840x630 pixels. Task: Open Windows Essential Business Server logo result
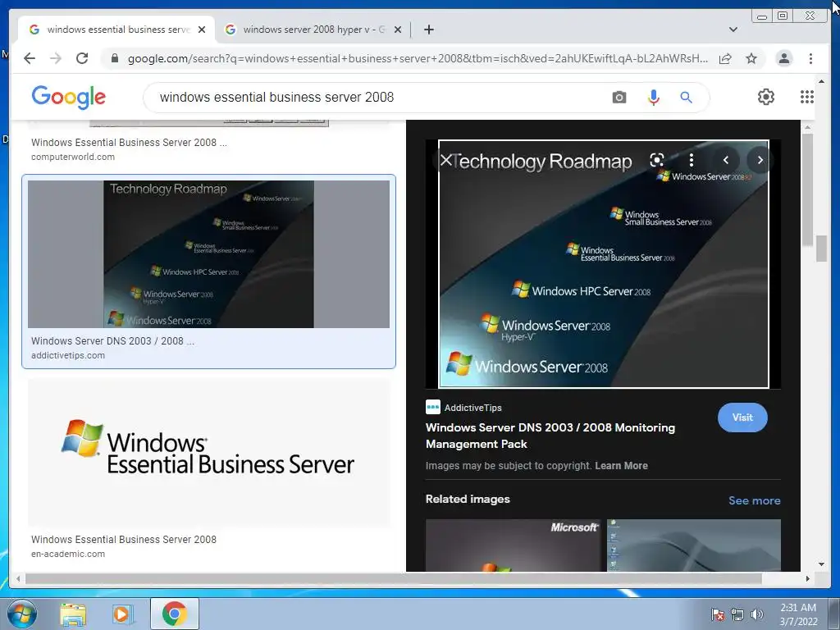pos(208,453)
